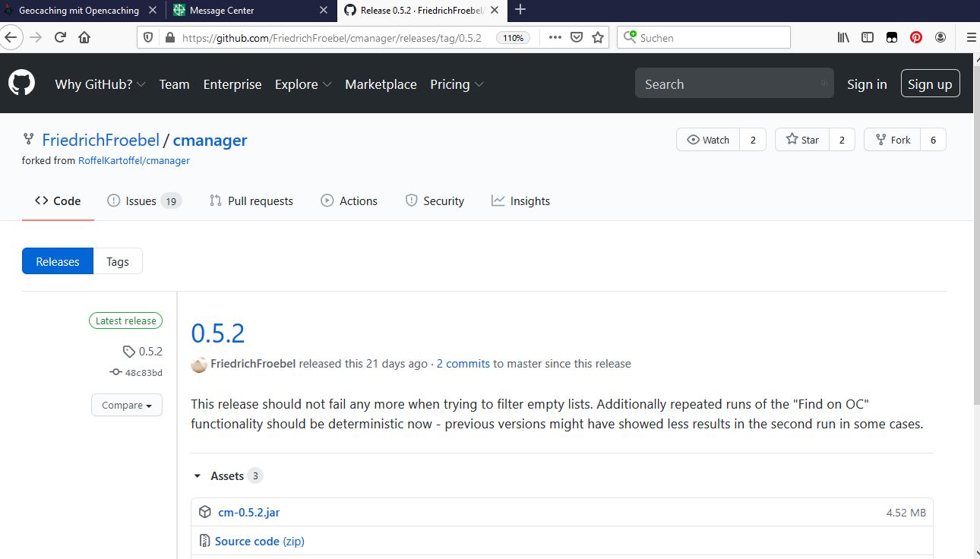Click the Enterprise nav link
The width and height of the screenshot is (980, 559).
pyautogui.click(x=232, y=84)
